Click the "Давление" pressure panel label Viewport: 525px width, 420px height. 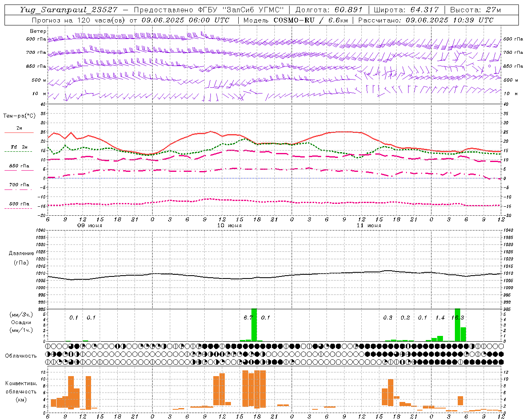point(21,253)
